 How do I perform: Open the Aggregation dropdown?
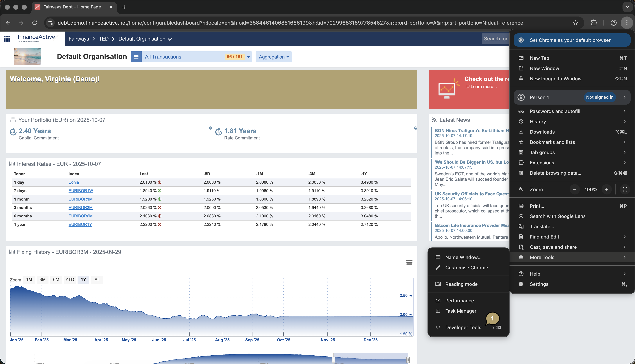tap(273, 57)
